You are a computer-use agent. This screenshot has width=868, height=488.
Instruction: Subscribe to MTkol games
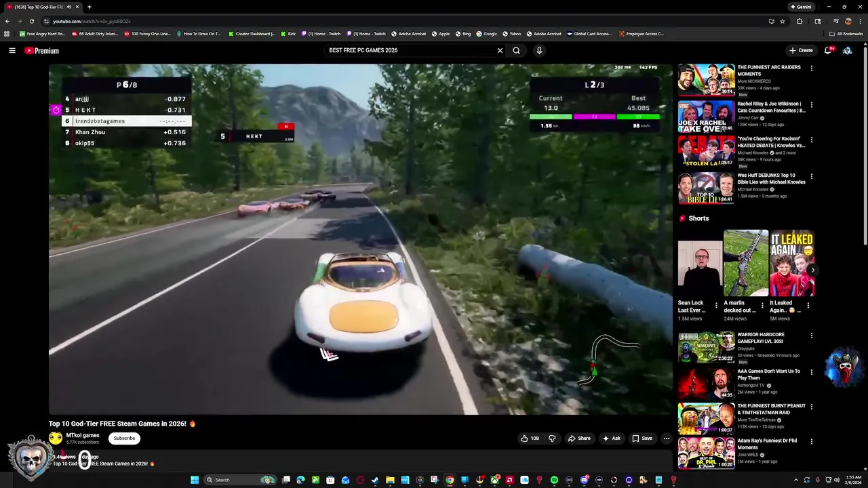124,439
